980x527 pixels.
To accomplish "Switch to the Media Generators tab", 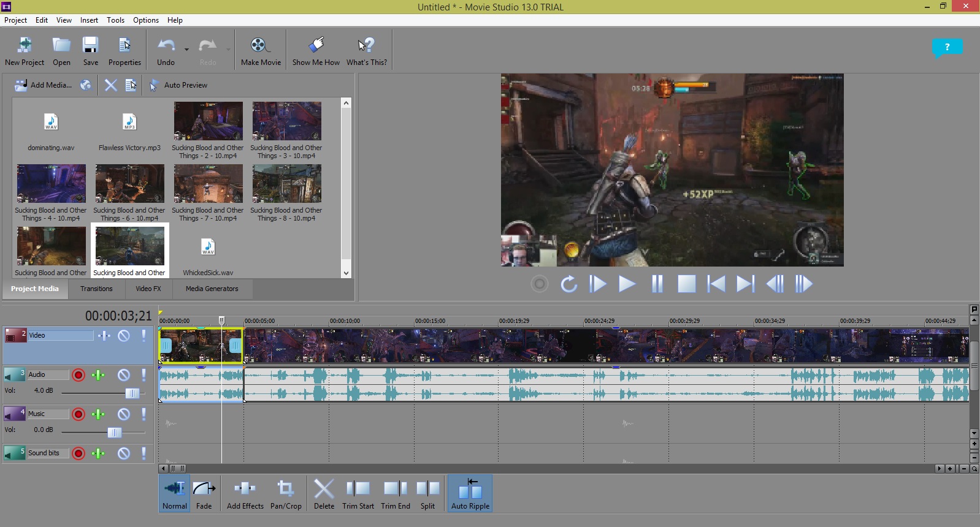I will pyautogui.click(x=212, y=289).
